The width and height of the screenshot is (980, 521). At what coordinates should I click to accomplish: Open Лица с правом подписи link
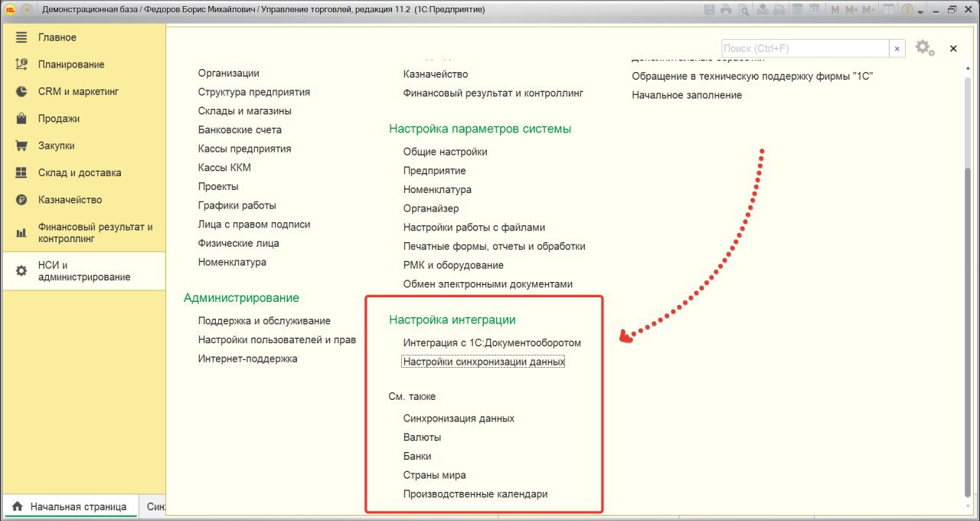(254, 224)
